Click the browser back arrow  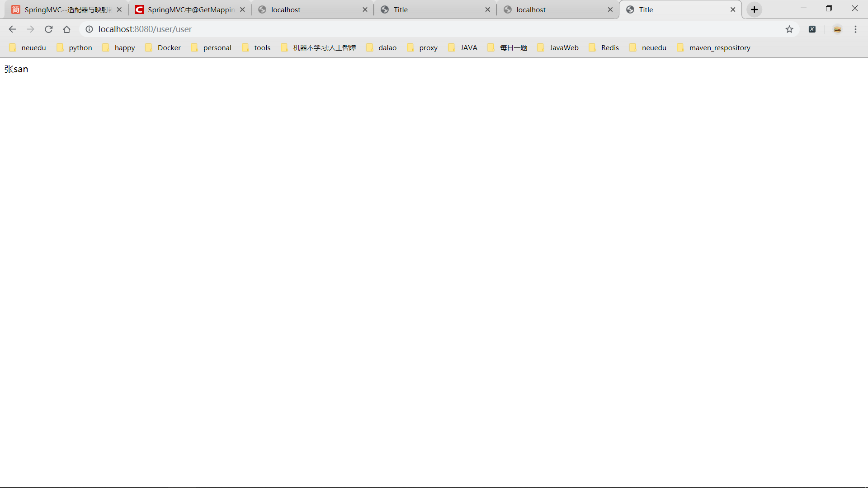coord(12,29)
